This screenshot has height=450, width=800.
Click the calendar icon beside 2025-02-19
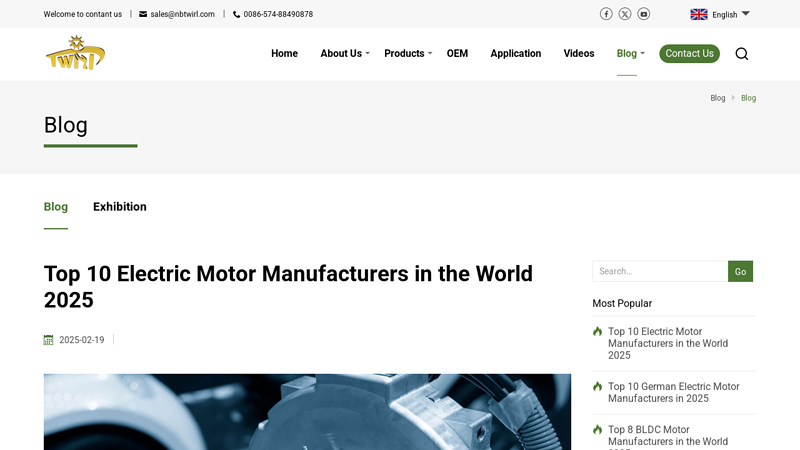48,340
